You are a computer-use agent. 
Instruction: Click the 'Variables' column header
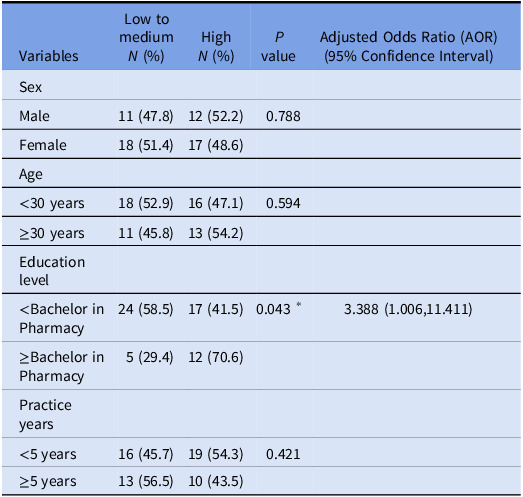[x=49, y=56]
